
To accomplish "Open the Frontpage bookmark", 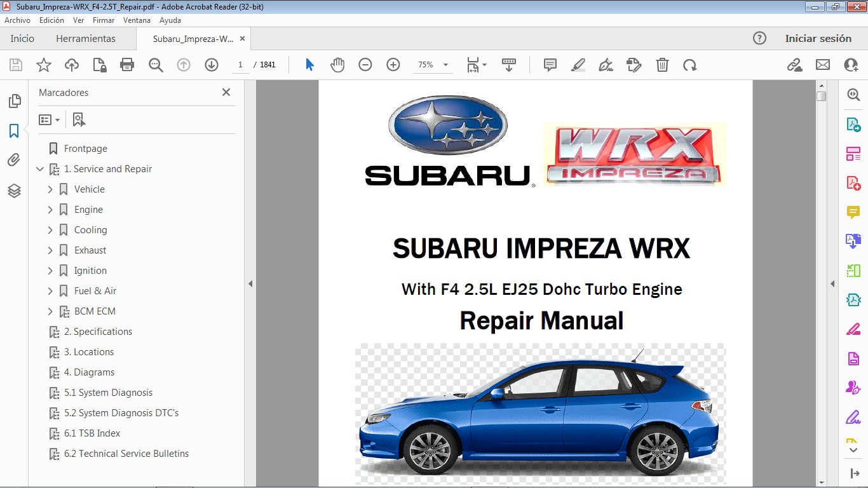I will pyautogui.click(x=86, y=149).
